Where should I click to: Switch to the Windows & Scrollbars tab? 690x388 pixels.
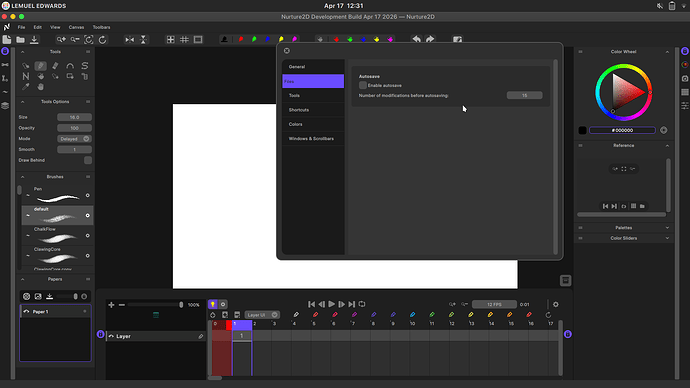tap(313, 139)
